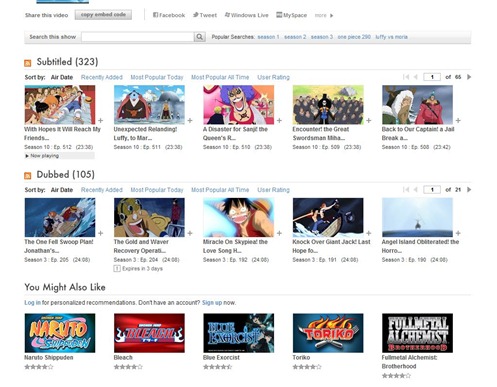Click the magnifier search button
497x387 pixels.
(x=199, y=37)
